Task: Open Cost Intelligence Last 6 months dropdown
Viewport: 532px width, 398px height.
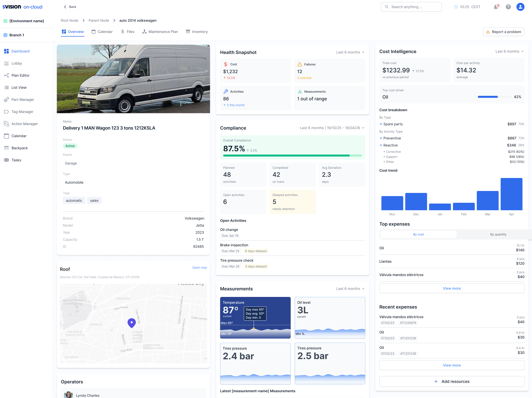Action: click(510, 51)
